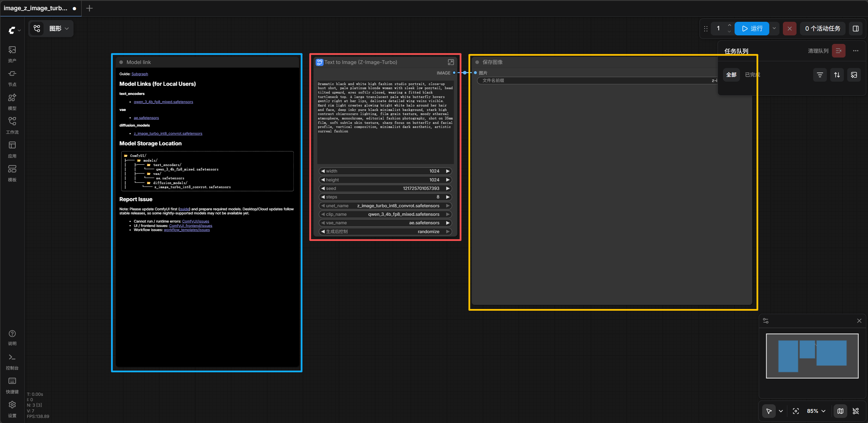
Task: Open the minimap settings icon
Action: 766,321
